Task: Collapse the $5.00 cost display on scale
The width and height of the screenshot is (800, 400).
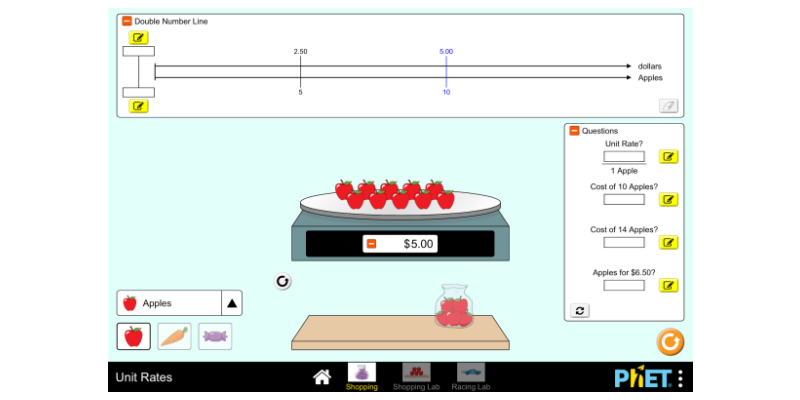Action: 371,244
